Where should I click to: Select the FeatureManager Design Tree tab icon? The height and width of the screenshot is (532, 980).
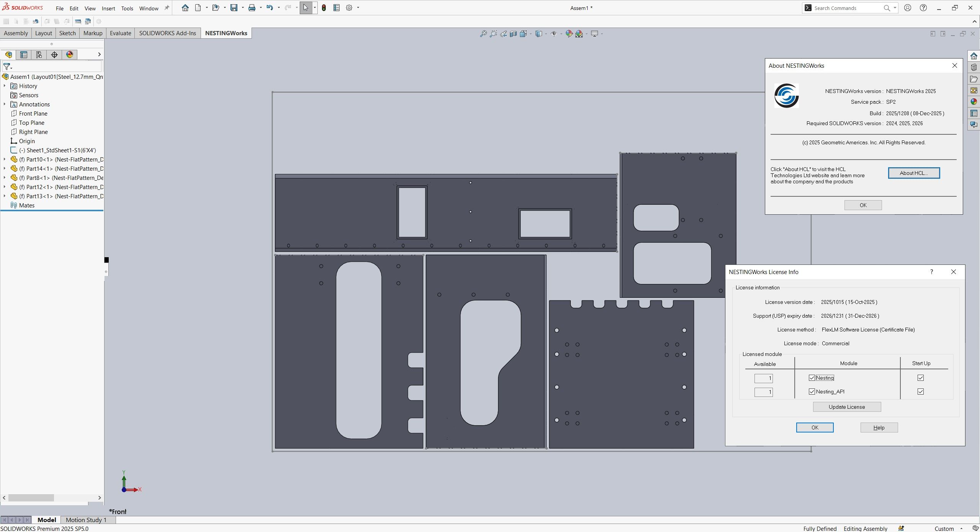(8, 54)
